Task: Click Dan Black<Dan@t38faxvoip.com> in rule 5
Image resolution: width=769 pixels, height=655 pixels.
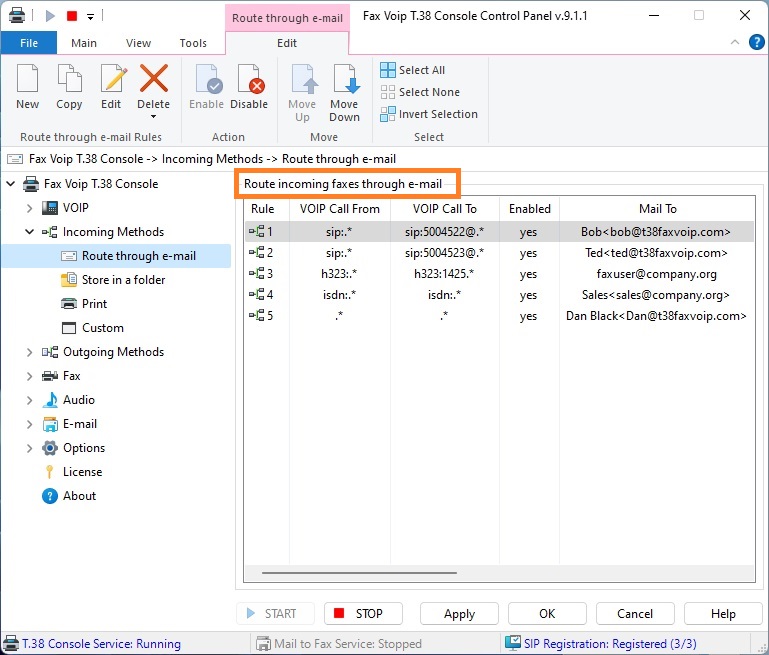Action: point(656,316)
